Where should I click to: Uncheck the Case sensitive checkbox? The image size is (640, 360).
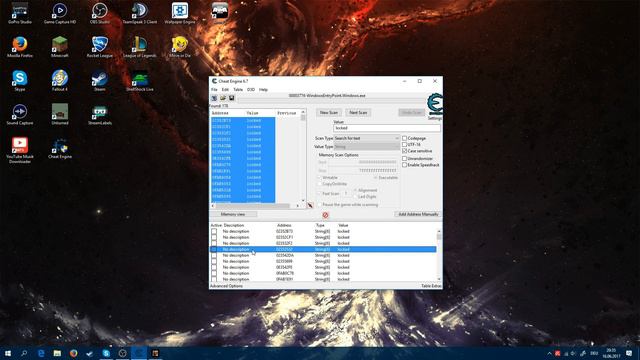tap(404, 151)
